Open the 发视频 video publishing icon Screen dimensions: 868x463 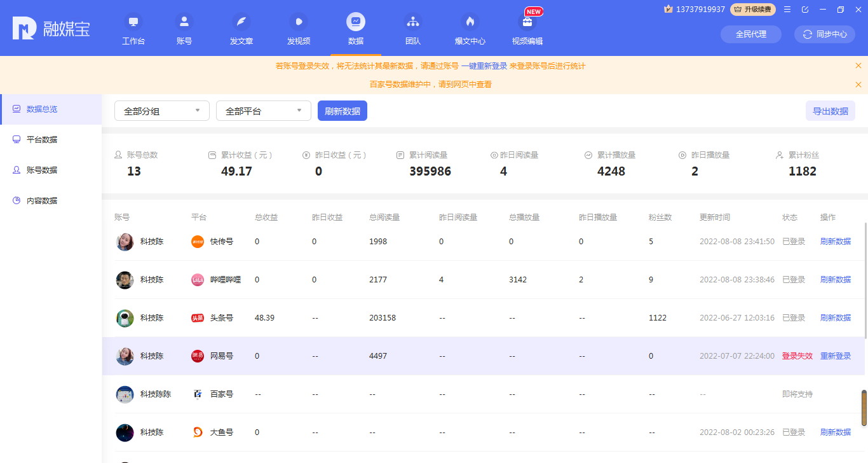pos(299,22)
